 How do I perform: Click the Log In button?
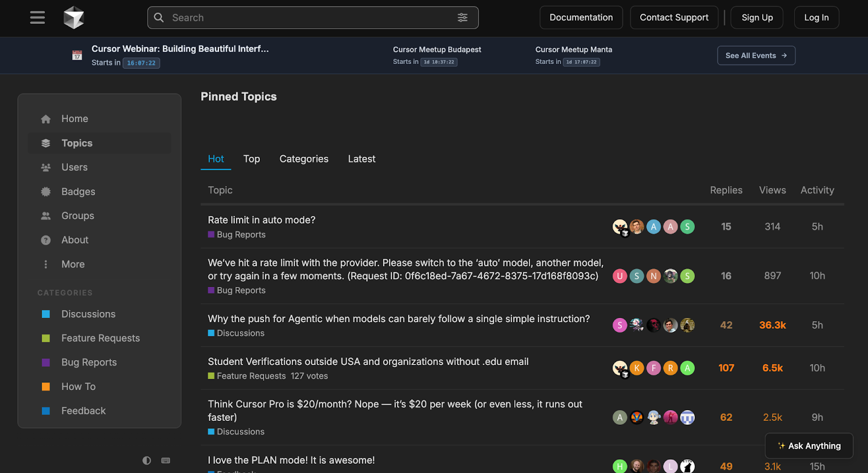tap(816, 17)
